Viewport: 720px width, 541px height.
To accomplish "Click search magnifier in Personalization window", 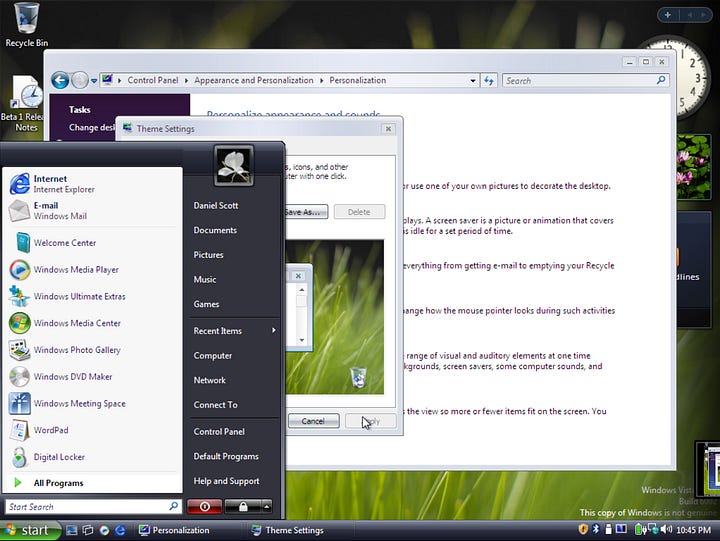I will 661,80.
